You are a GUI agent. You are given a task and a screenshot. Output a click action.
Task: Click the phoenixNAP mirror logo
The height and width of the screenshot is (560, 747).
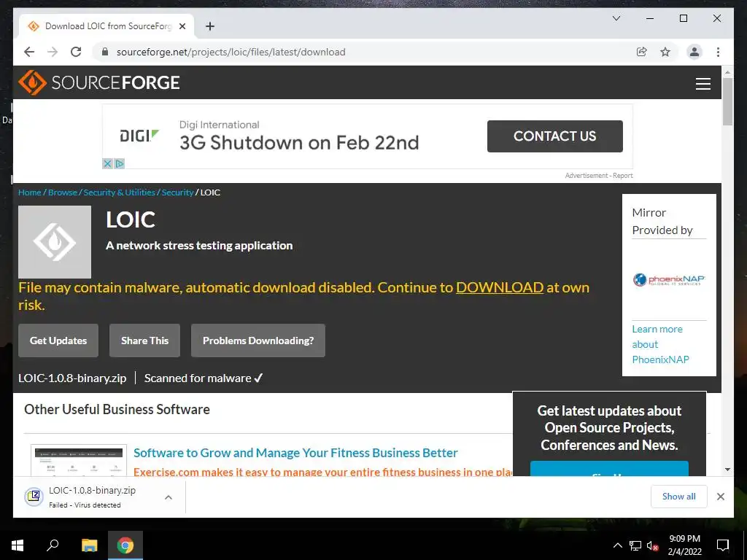point(669,279)
